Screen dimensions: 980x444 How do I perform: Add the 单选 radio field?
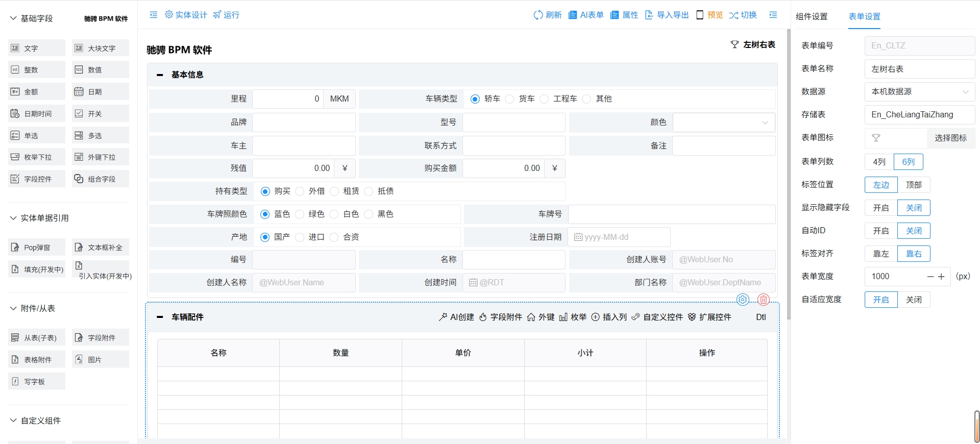point(37,135)
